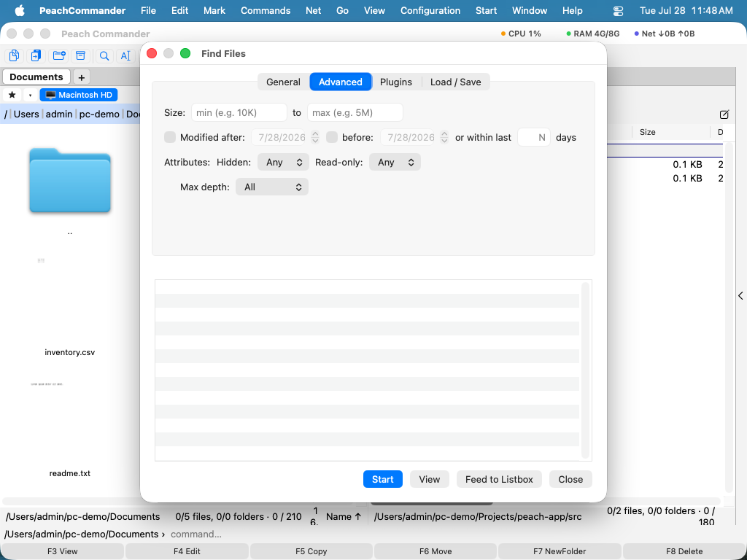The width and height of the screenshot is (747, 560).
Task: Collapse side panel with the left chevron
Action: pos(741,296)
